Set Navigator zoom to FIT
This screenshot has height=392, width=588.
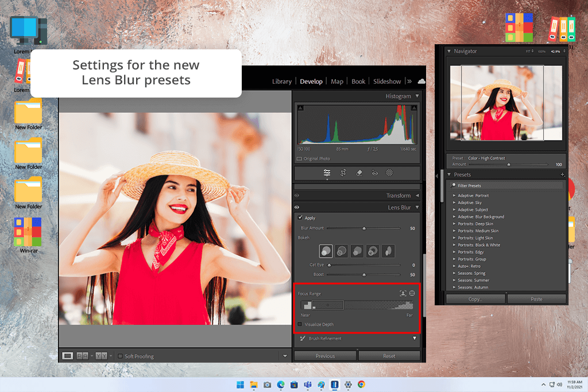tap(529, 51)
